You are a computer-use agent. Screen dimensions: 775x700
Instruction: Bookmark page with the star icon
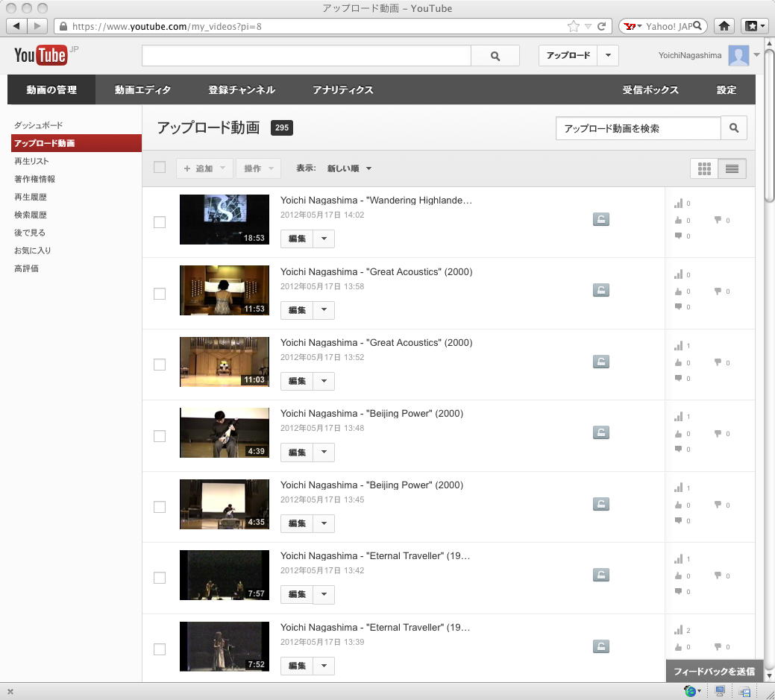tap(574, 26)
